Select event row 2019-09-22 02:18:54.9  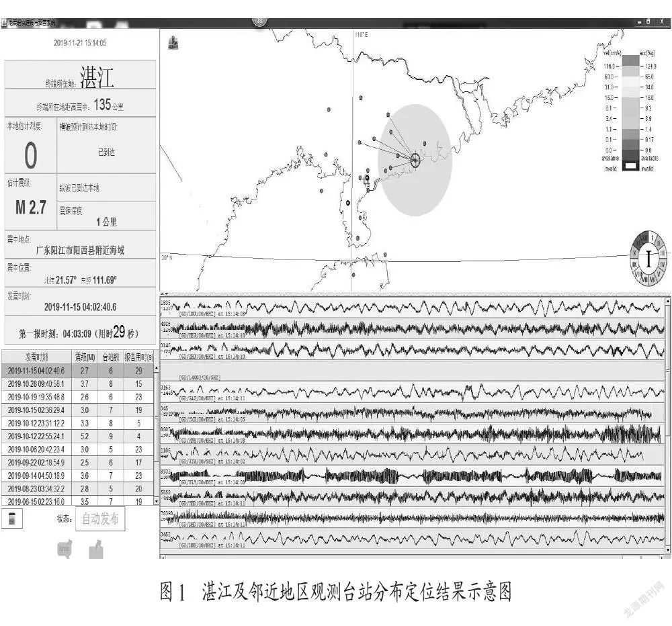tap(77, 463)
